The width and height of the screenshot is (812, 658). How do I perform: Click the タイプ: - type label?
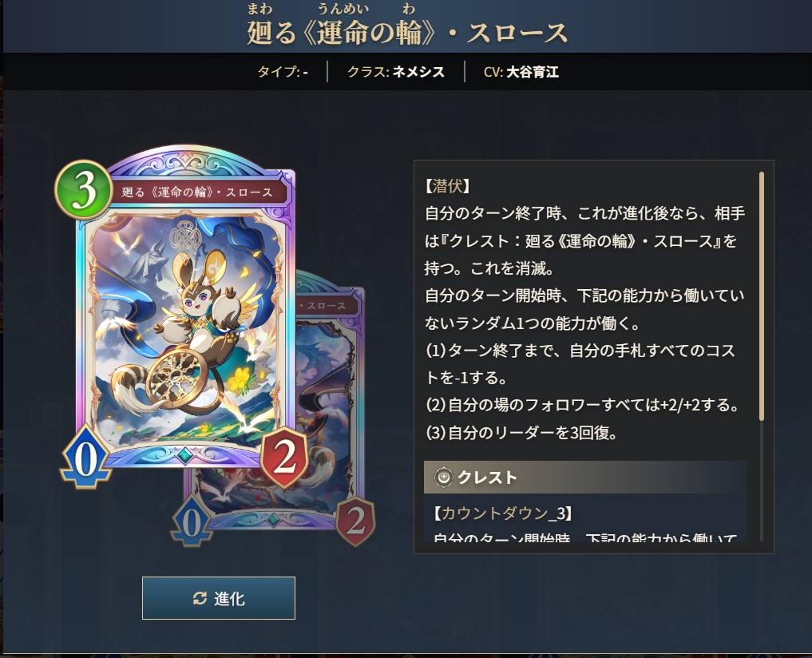pos(283,72)
